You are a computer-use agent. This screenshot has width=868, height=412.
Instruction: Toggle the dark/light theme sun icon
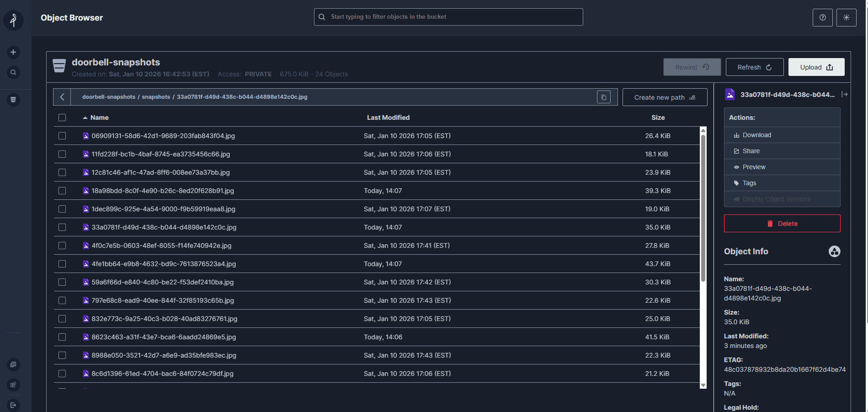[846, 17]
